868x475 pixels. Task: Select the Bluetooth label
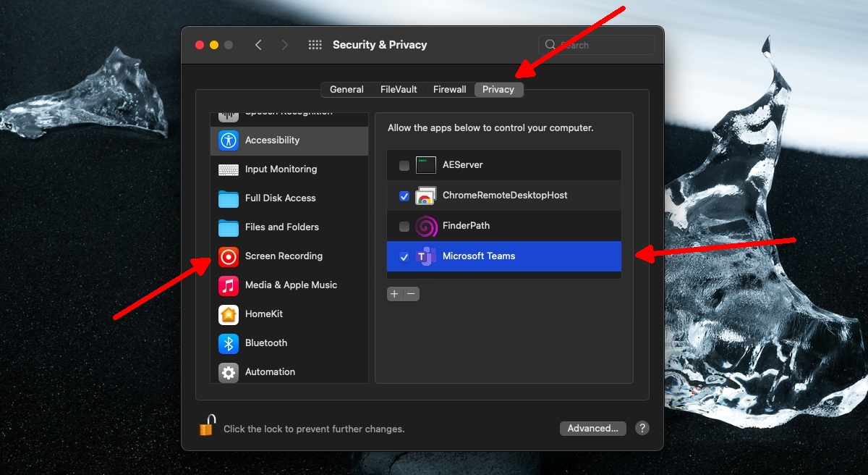coord(266,342)
